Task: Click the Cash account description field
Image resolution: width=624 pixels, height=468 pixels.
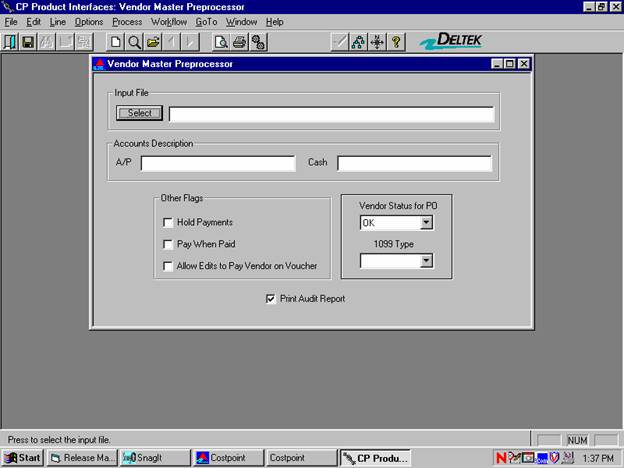Action: click(x=414, y=163)
